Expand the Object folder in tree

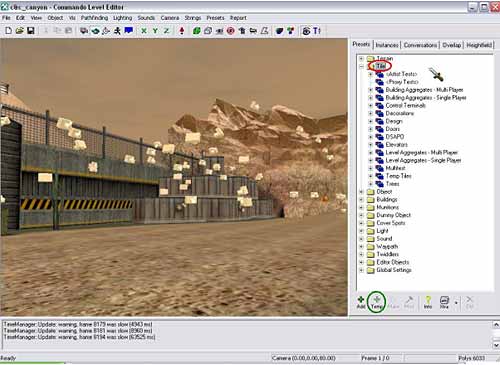pyautogui.click(x=361, y=192)
